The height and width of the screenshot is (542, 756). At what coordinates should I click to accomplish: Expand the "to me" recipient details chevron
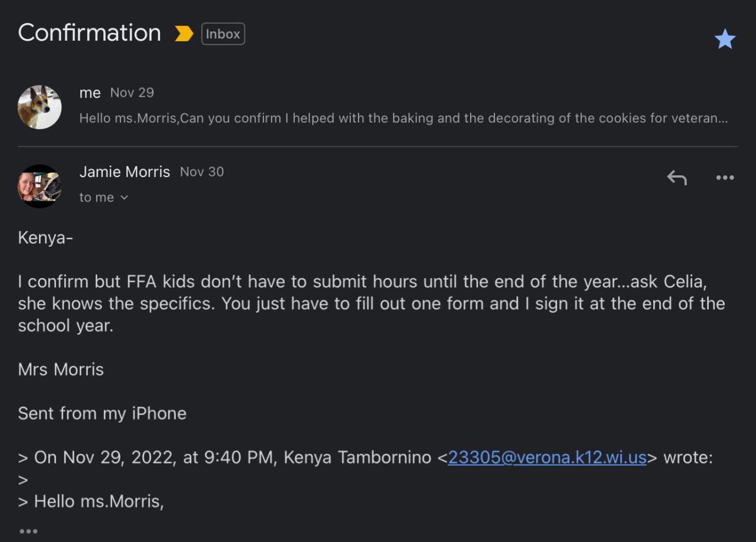coord(124,198)
